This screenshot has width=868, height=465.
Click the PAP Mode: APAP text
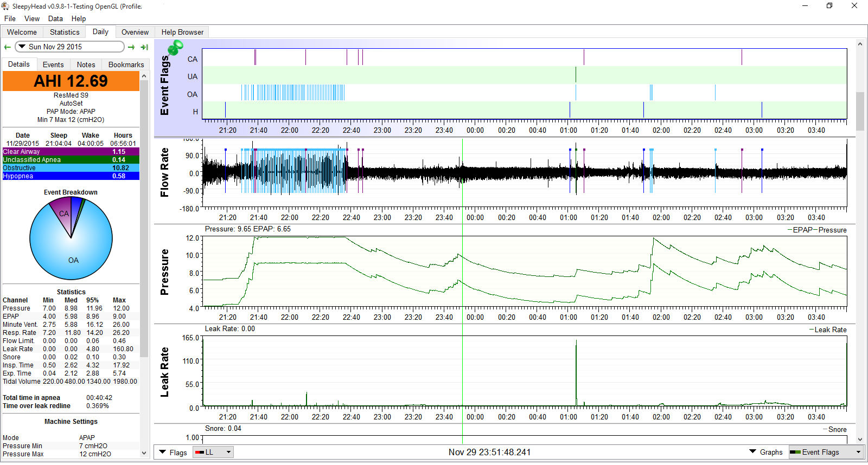click(71, 112)
